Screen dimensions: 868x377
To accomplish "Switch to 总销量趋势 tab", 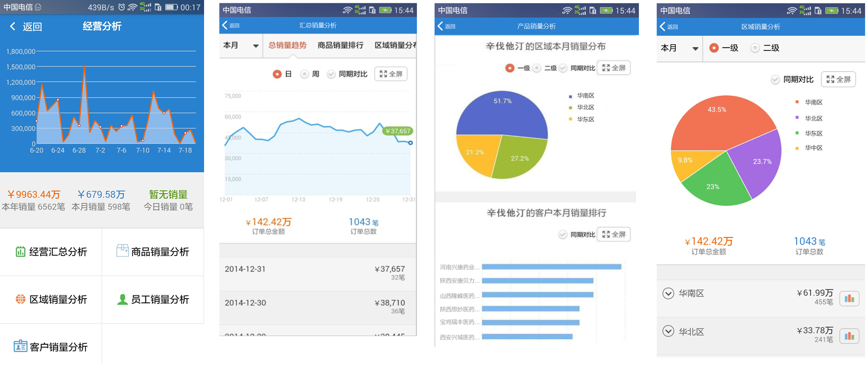I will coord(287,45).
